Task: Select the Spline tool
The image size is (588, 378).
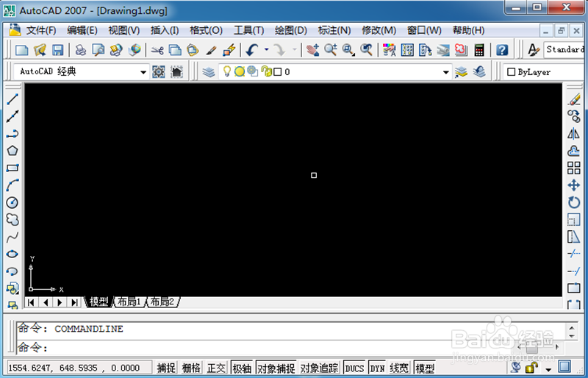Action: (x=12, y=238)
